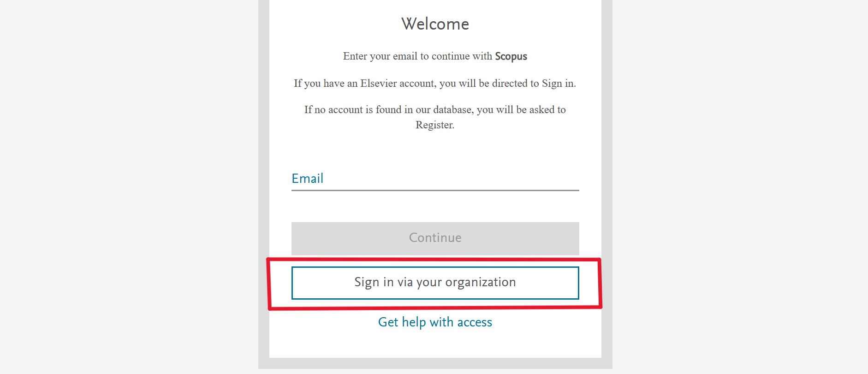The width and height of the screenshot is (868, 374).
Task: Select the Continue button below Email
Action: (435, 238)
